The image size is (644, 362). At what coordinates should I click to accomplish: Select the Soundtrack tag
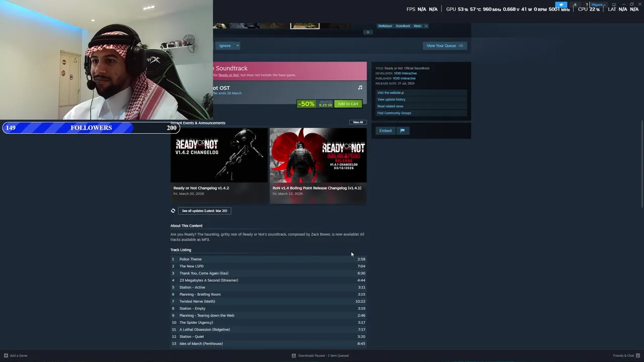point(403,26)
